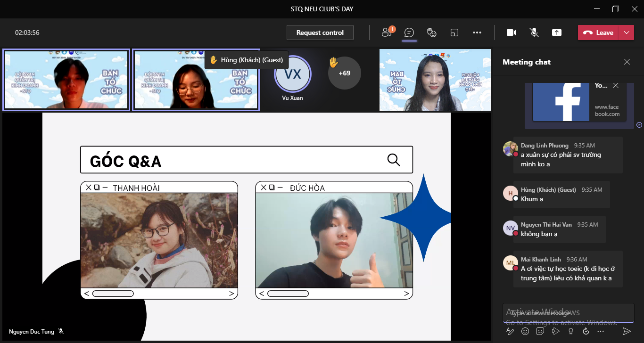Open more messaging extensions ellipsis
Image resolution: width=644 pixels, height=343 pixels.
pyautogui.click(x=601, y=331)
